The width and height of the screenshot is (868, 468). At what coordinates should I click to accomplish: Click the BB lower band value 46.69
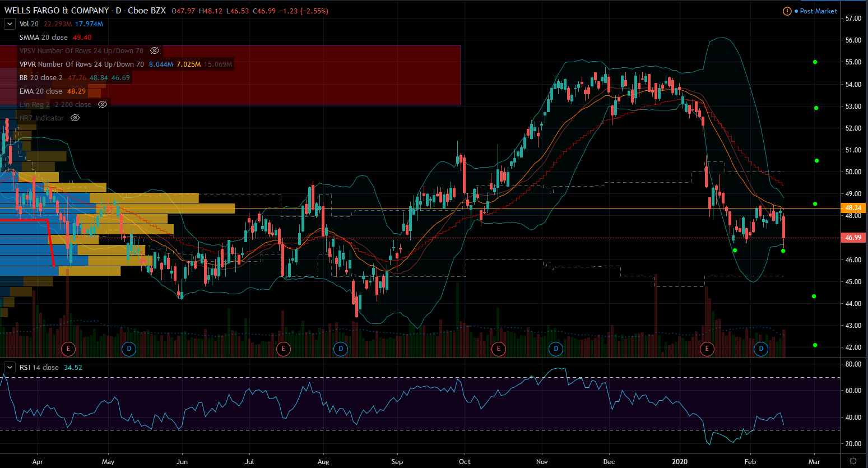click(x=120, y=78)
